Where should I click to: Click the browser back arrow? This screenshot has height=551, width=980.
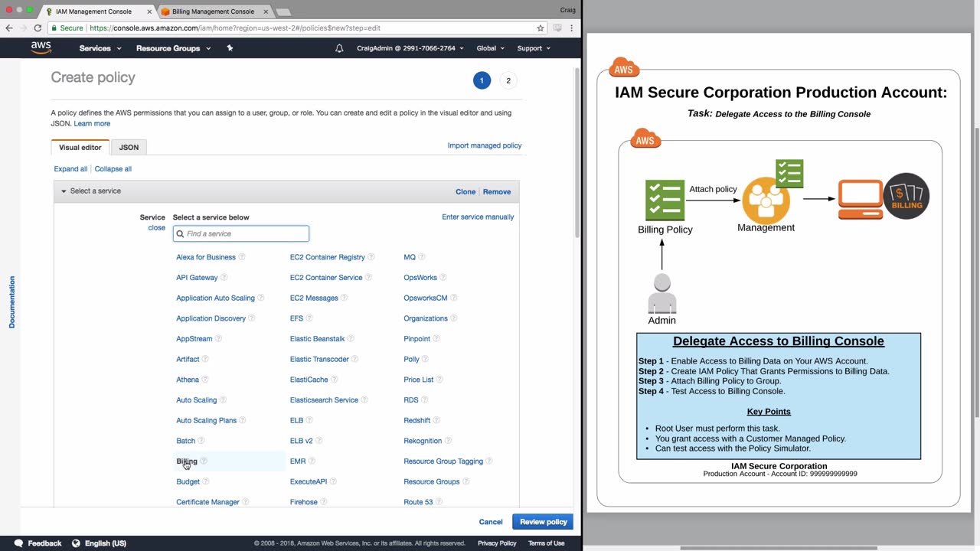[x=9, y=28]
